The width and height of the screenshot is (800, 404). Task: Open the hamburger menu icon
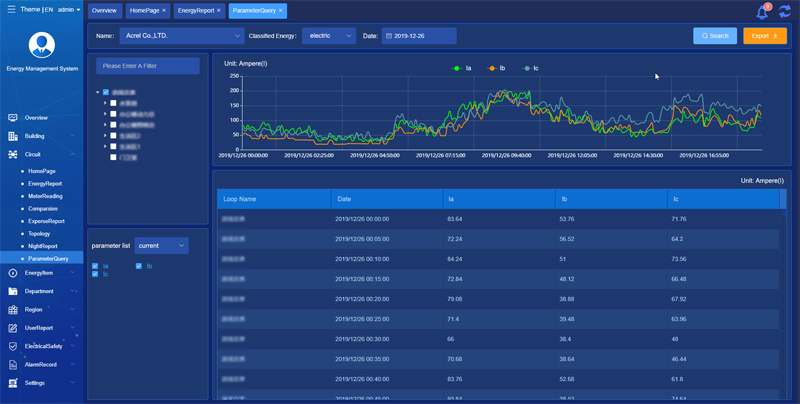pyautogui.click(x=11, y=10)
